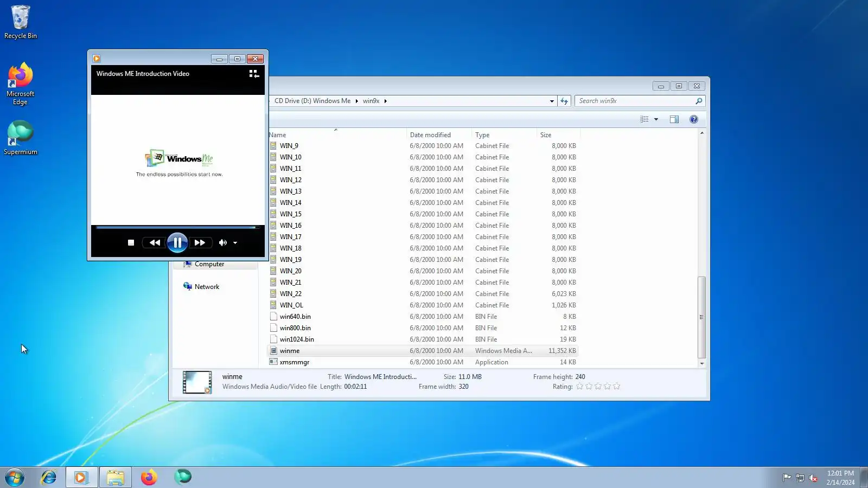Rate the winme file one star

(579, 387)
